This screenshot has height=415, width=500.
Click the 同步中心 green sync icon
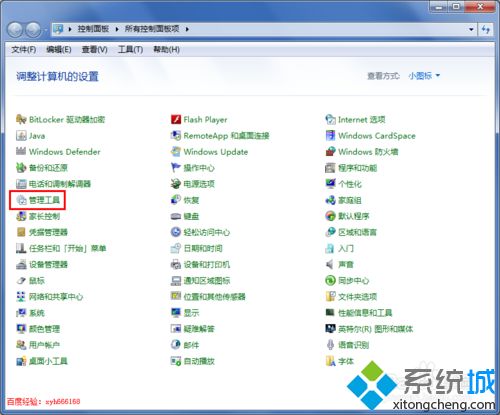point(330,280)
